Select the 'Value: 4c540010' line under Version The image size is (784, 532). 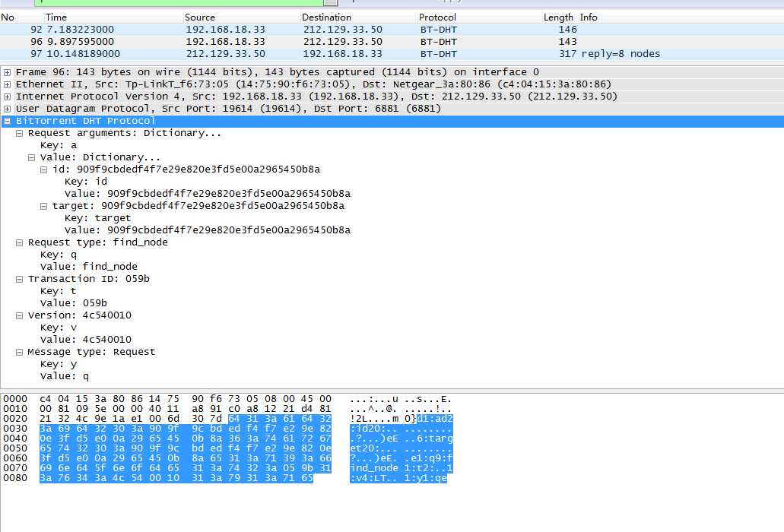[x=85, y=340]
